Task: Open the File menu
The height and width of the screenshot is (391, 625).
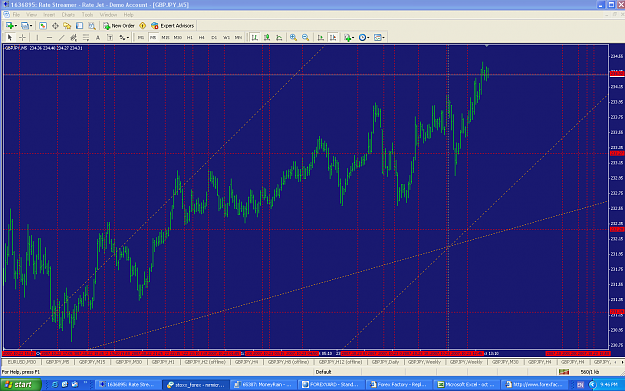Action: click(16, 15)
